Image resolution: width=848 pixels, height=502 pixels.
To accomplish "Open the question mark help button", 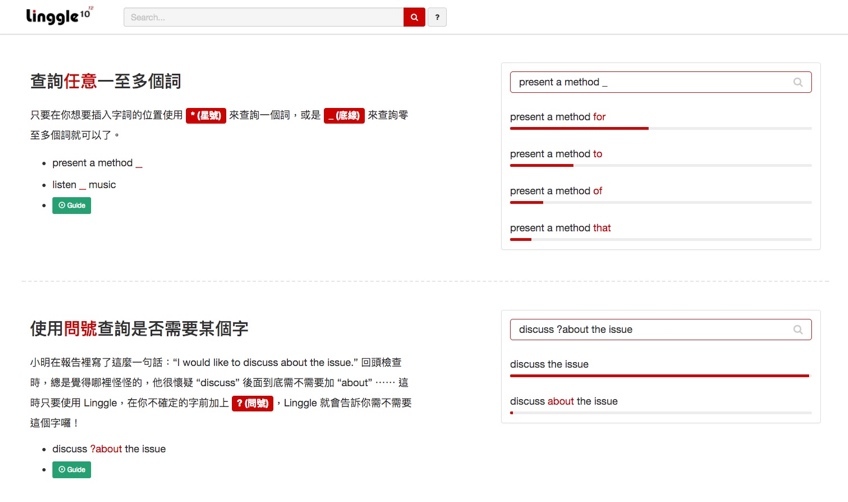I will coord(437,17).
